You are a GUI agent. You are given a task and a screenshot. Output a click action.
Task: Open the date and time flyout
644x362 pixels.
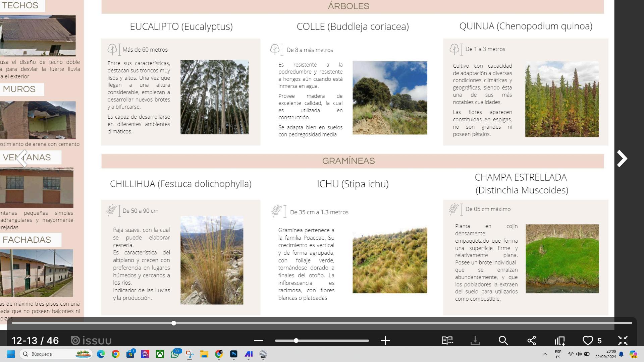(x=606, y=354)
